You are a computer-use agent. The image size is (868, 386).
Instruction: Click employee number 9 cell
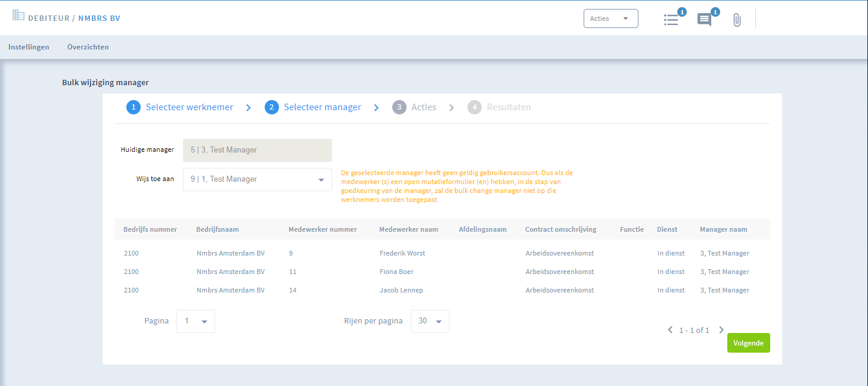click(x=291, y=253)
